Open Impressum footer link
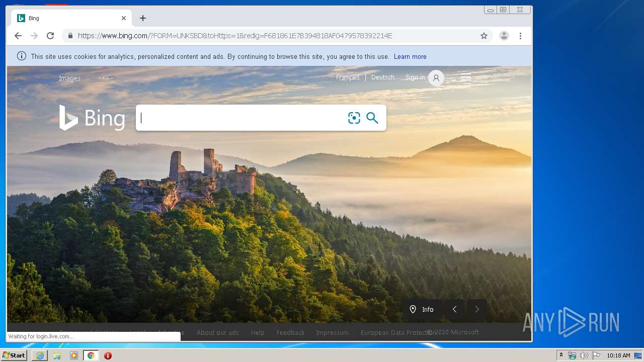 tap(332, 332)
